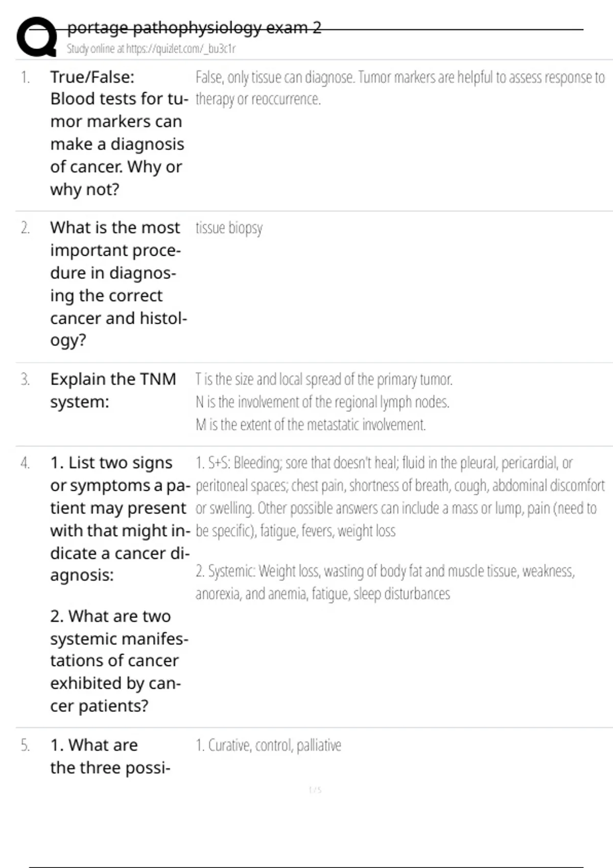This screenshot has height=868, width=613.
Task: Click the 'List two signs or symptoms' question
Action: [x=120, y=519]
